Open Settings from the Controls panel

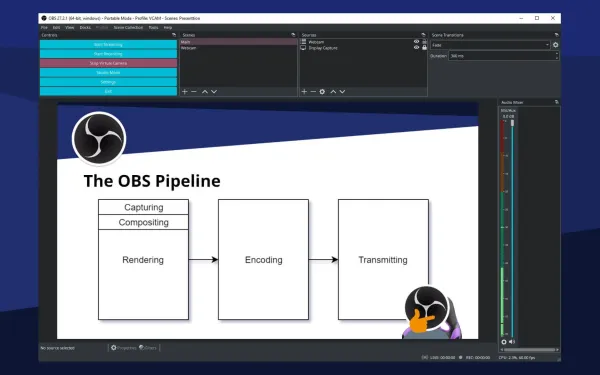(x=108, y=82)
